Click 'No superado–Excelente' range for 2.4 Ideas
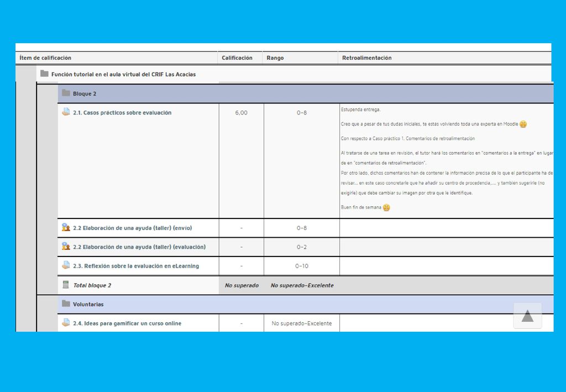The height and width of the screenshot is (392, 566). tap(302, 323)
